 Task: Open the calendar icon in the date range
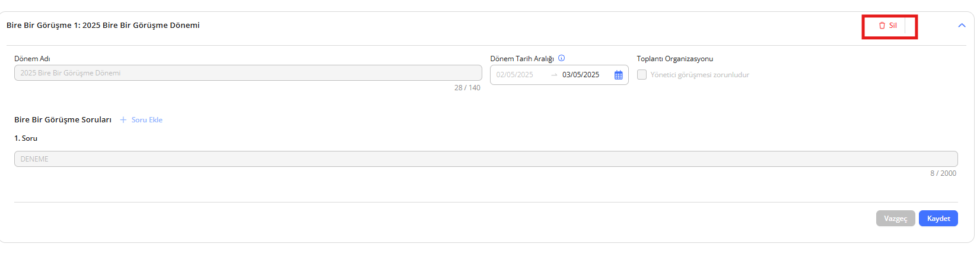point(618,75)
